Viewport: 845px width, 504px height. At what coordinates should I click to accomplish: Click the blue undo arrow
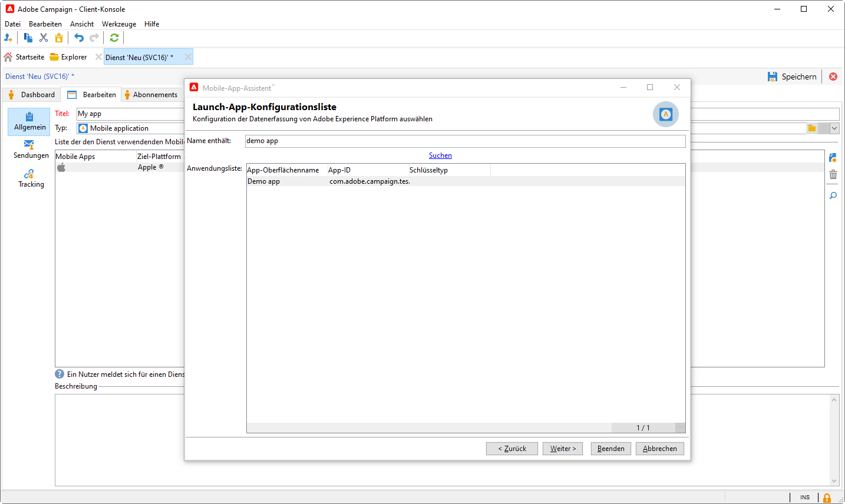point(79,38)
